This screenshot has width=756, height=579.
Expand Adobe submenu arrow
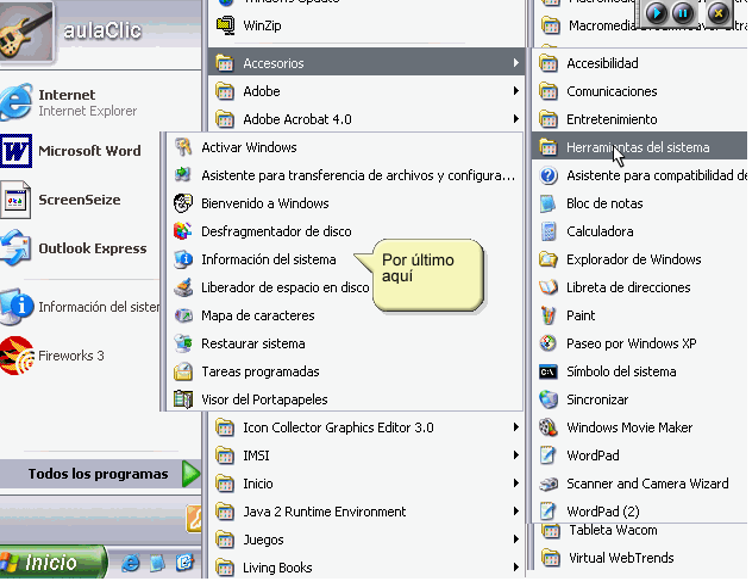tap(516, 91)
